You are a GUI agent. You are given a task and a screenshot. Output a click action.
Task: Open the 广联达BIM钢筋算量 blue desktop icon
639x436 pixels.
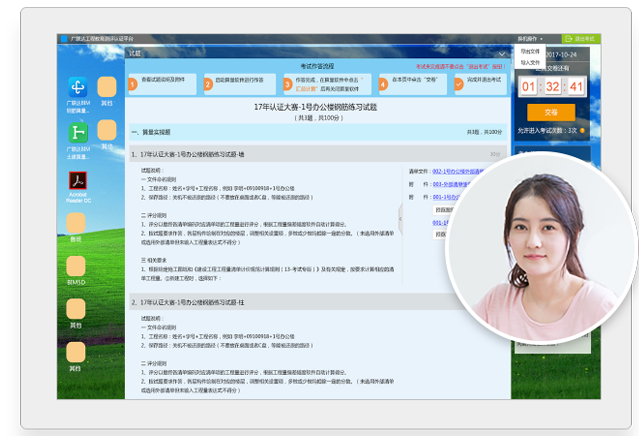coord(76,88)
